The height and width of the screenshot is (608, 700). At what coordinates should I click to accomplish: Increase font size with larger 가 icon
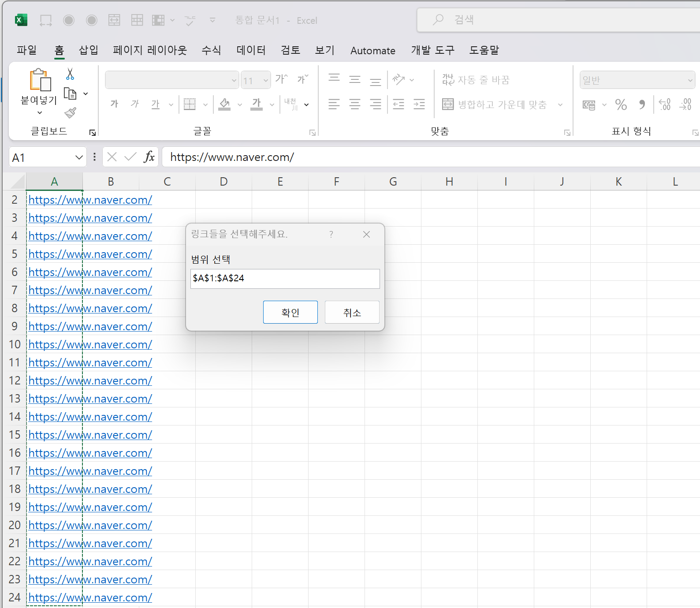point(281,79)
